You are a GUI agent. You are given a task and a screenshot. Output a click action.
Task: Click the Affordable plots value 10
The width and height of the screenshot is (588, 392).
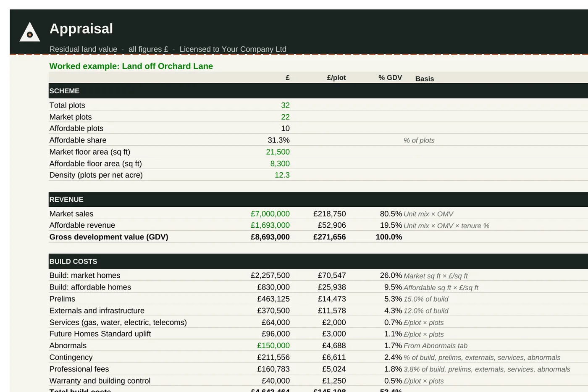point(285,129)
